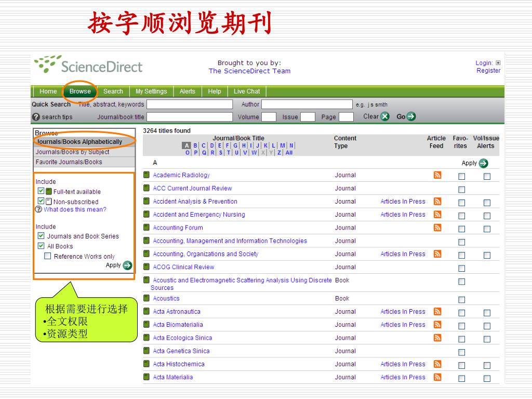Click the Author input field

307,104
